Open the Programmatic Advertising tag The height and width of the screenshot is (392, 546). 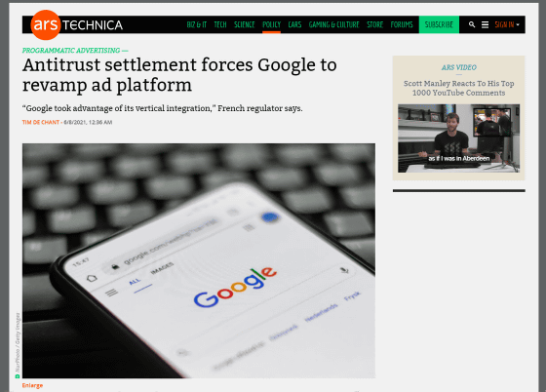tap(71, 51)
